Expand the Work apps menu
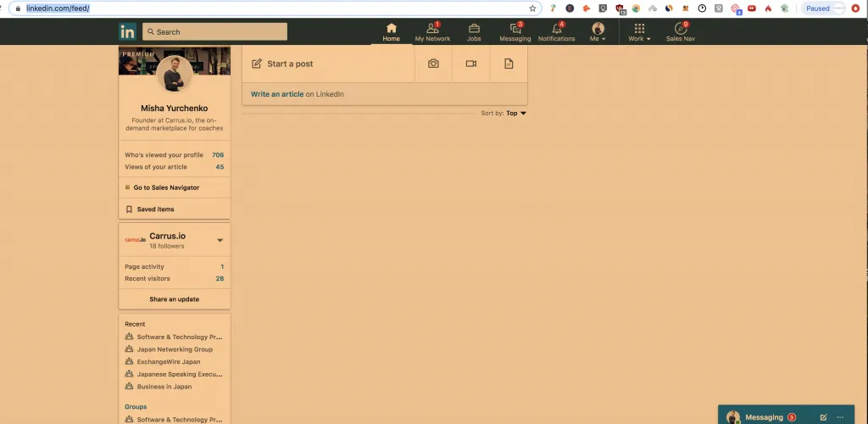Image resolution: width=868 pixels, height=424 pixels. [639, 32]
